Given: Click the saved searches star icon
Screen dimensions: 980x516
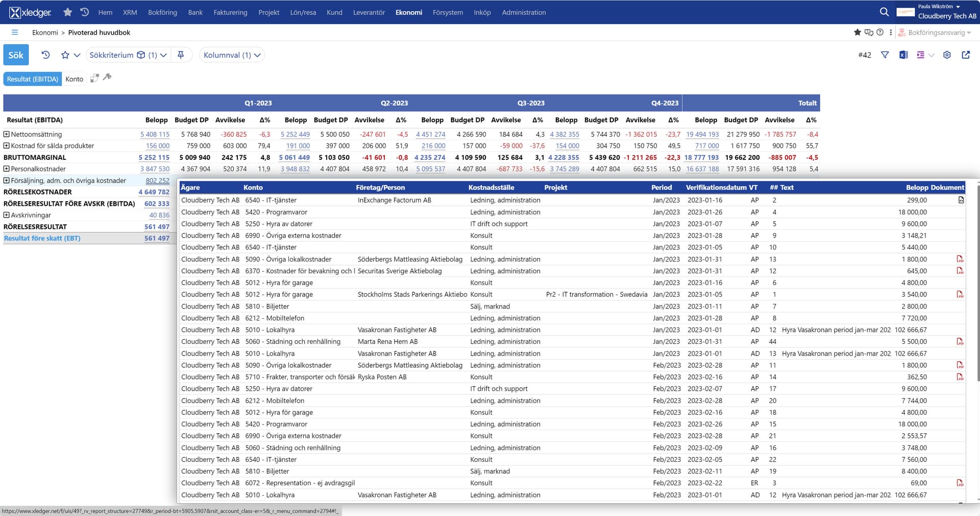Looking at the screenshot, I should 65,55.
